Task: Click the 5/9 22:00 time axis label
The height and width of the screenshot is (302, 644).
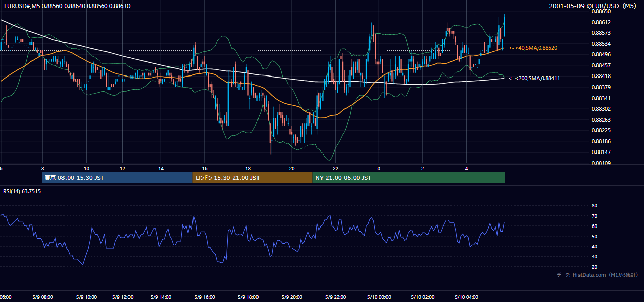Action: coord(335,297)
